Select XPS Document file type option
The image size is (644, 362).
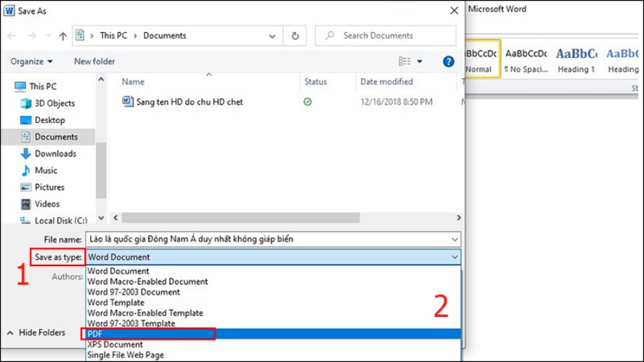click(x=115, y=344)
